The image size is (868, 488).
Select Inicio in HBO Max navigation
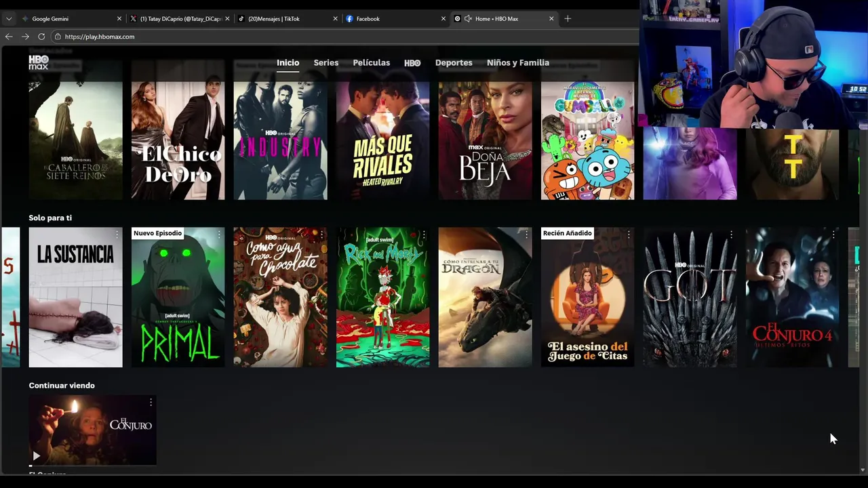pyautogui.click(x=288, y=62)
